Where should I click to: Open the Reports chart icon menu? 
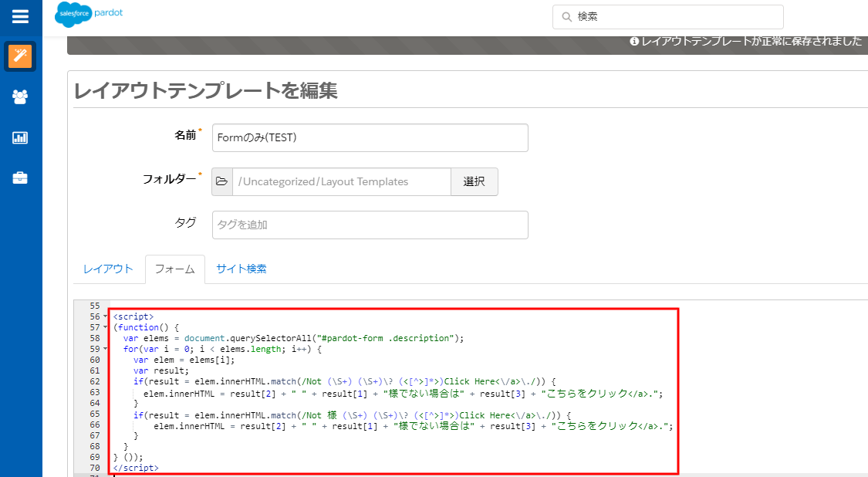(x=20, y=137)
